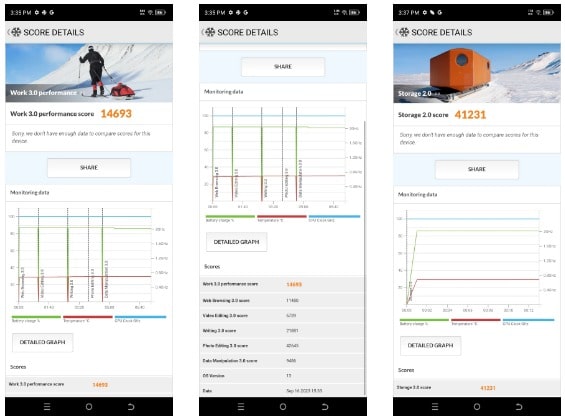
Task: Click the Work 3.0 performance skier banner image
Action: click(x=89, y=73)
